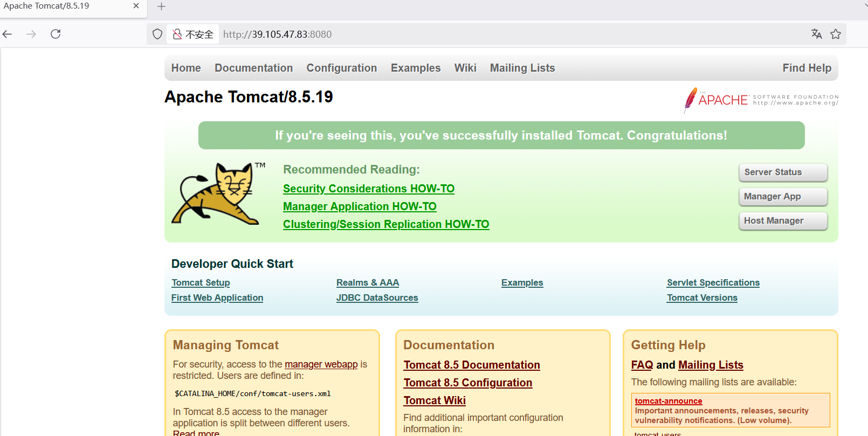This screenshot has width=868, height=436.
Task: Open the Tomcat 8.5 Documentation link
Action: pyautogui.click(x=472, y=365)
